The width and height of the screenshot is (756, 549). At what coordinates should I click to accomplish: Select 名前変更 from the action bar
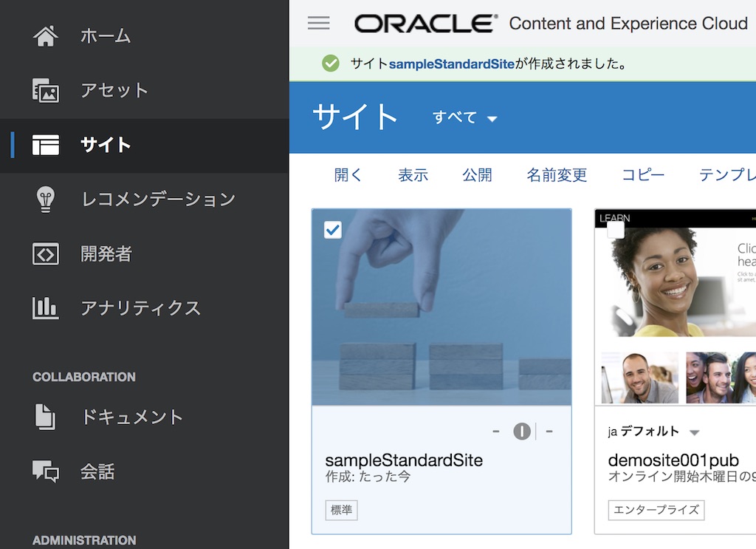coord(557,175)
